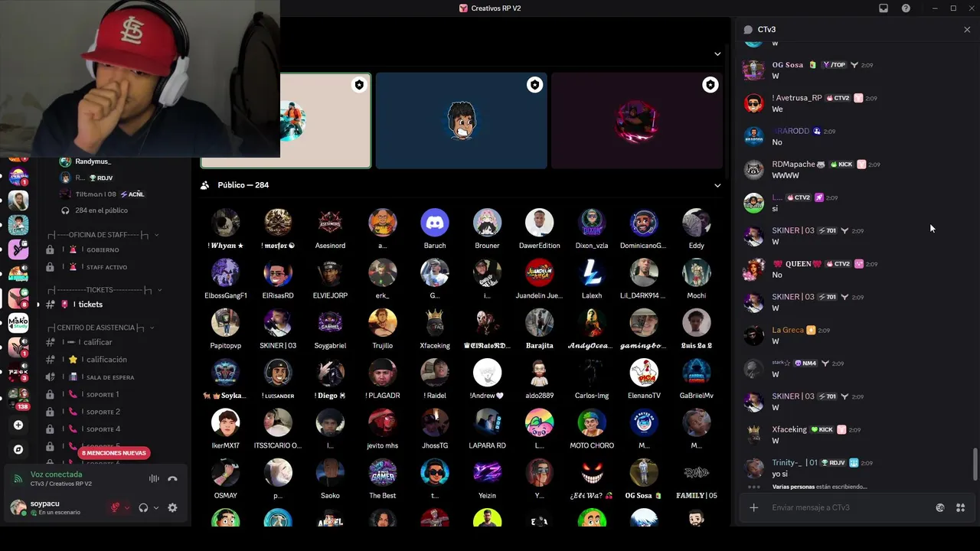Toggle the microphone mute button
Screen dimensions: 980x551
[x=116, y=507]
